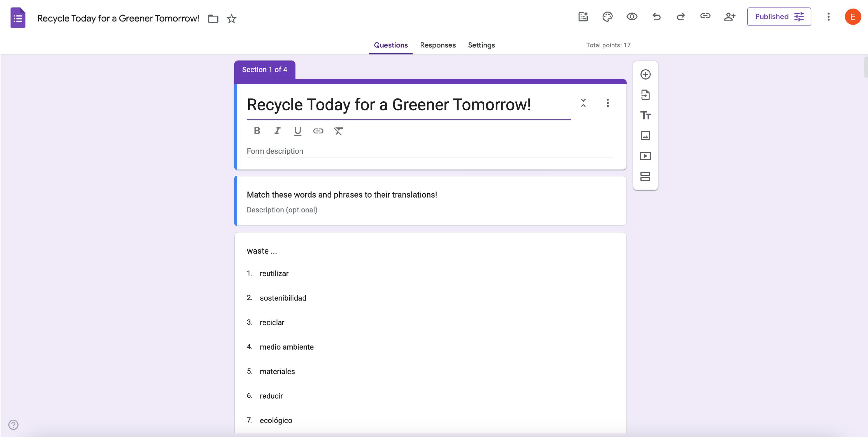Choose option materiales

tap(277, 372)
